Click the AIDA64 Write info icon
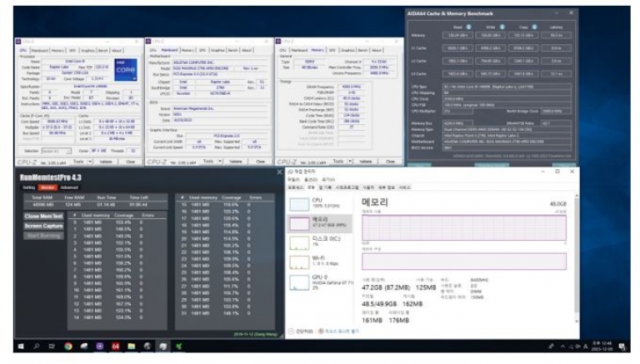The image size is (640, 364). coord(502,27)
